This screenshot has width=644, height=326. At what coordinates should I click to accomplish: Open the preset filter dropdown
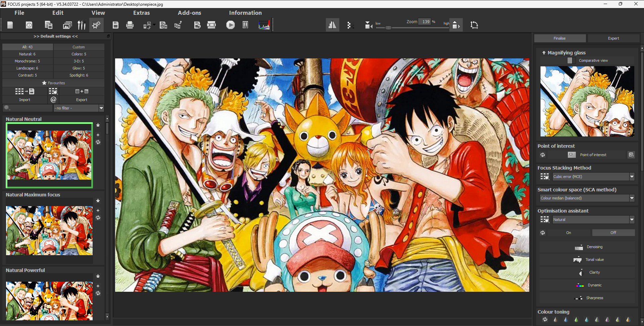point(101,108)
